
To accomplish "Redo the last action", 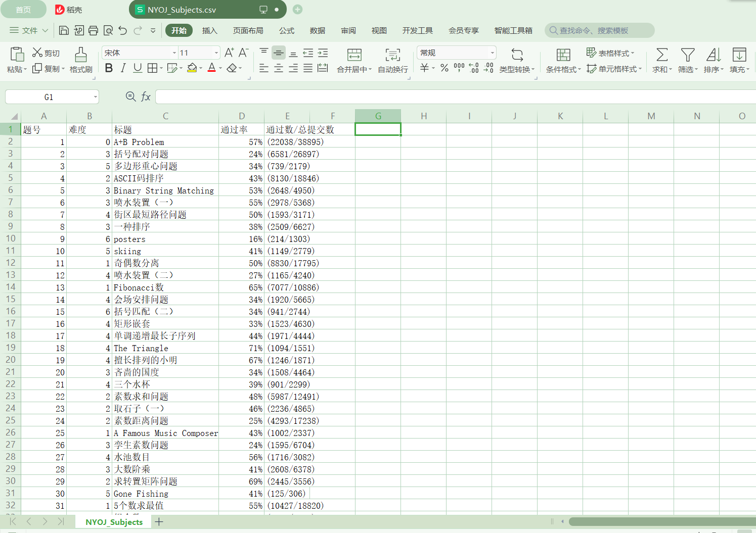I will click(138, 30).
